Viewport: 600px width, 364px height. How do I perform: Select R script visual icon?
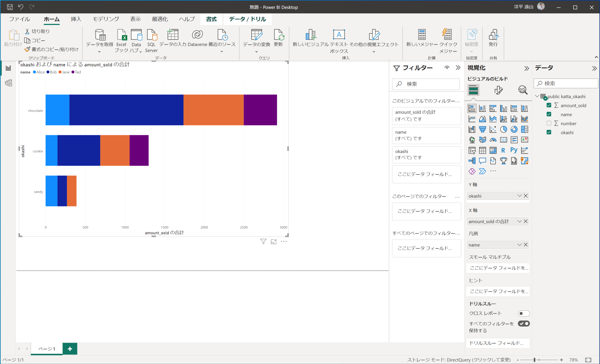click(x=503, y=150)
